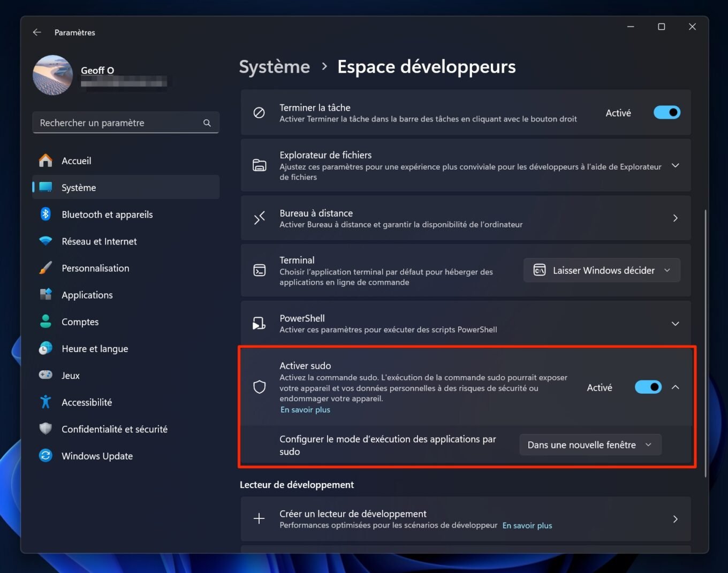
Task: Click the Applications icon in sidebar
Action: [x=46, y=295]
